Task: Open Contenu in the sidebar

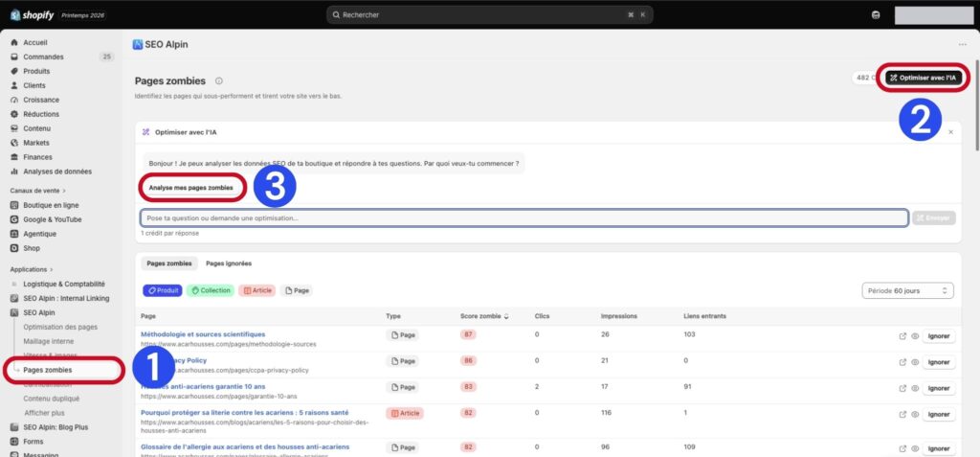Action: (x=37, y=128)
